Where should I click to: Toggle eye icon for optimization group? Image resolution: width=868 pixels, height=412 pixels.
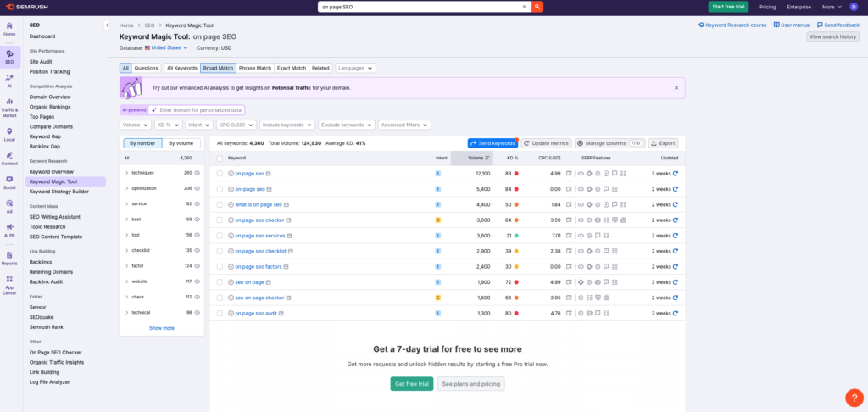pos(197,188)
